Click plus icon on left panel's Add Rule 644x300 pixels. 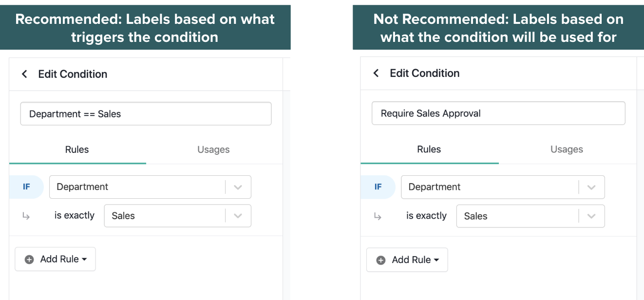click(29, 260)
